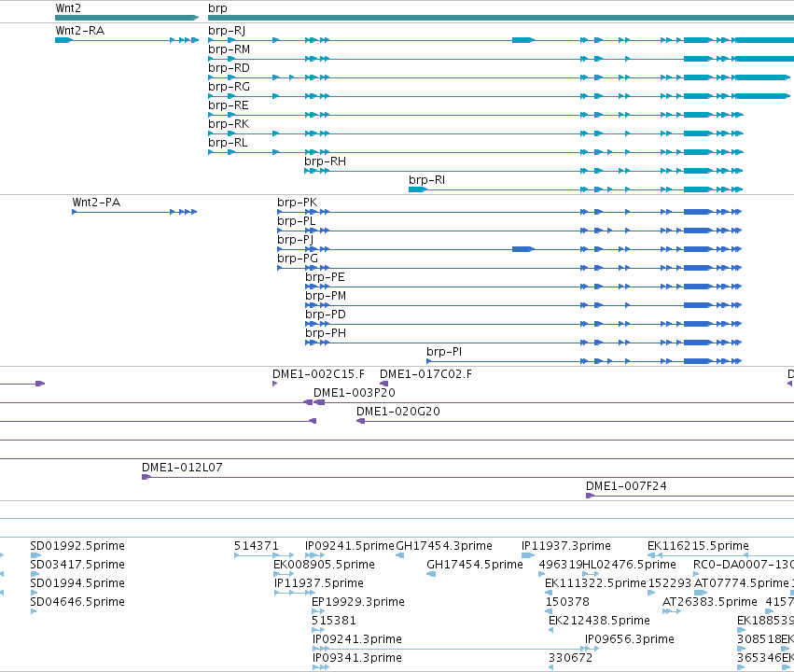This screenshot has height=672, width=794.
Task: Select the DME1-007F24 clone label
Action: (x=626, y=486)
